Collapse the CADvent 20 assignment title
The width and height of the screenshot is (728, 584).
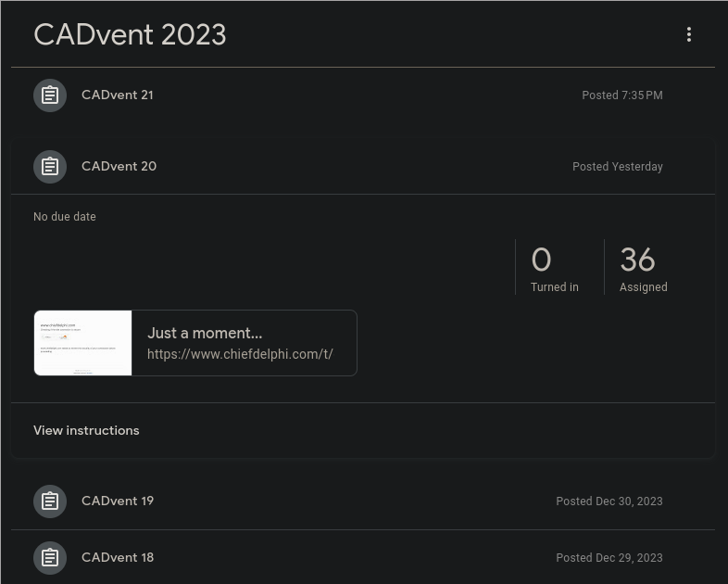click(x=119, y=166)
